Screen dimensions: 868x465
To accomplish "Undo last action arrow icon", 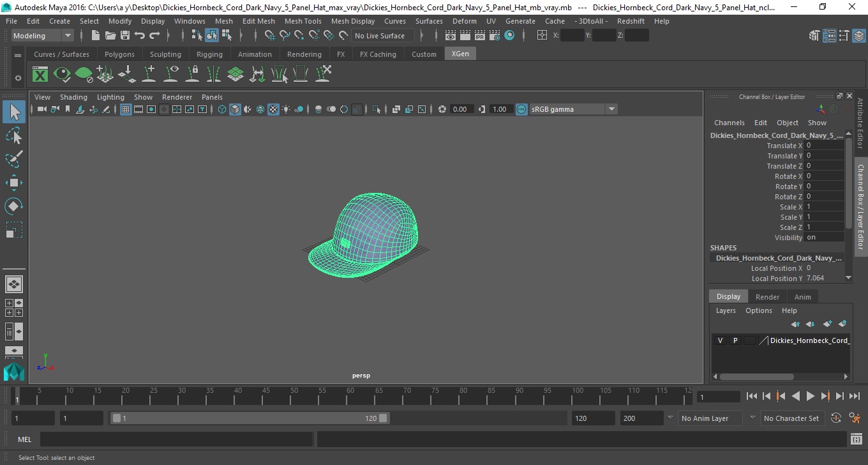I will (140, 36).
